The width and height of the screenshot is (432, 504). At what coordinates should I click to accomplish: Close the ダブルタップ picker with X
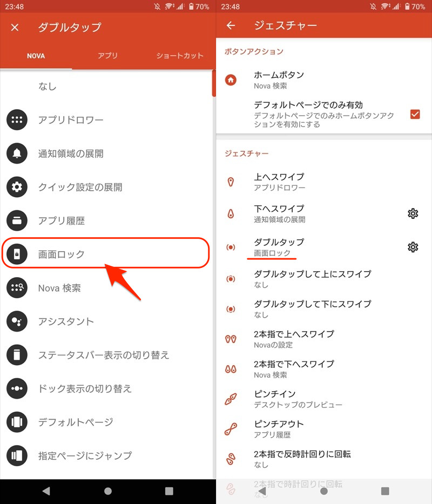click(x=15, y=27)
